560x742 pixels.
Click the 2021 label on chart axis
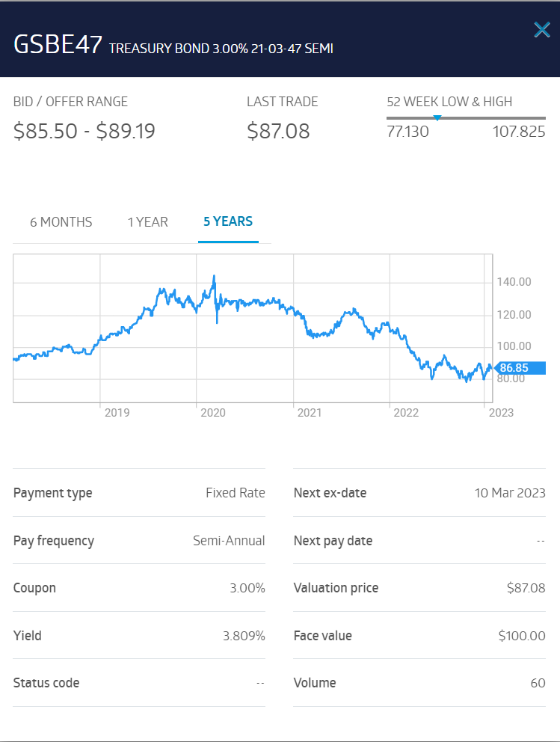[x=310, y=413]
